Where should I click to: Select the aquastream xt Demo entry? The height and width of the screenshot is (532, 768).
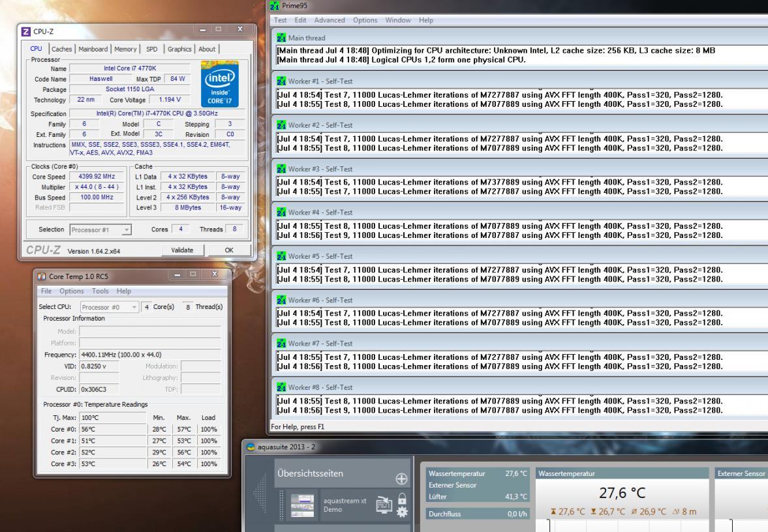click(x=345, y=505)
